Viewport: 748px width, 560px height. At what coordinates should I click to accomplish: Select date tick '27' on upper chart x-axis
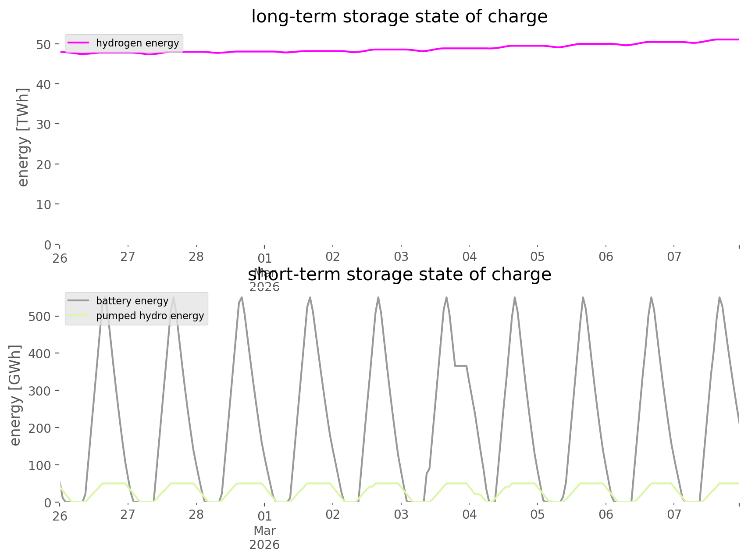pos(128,257)
